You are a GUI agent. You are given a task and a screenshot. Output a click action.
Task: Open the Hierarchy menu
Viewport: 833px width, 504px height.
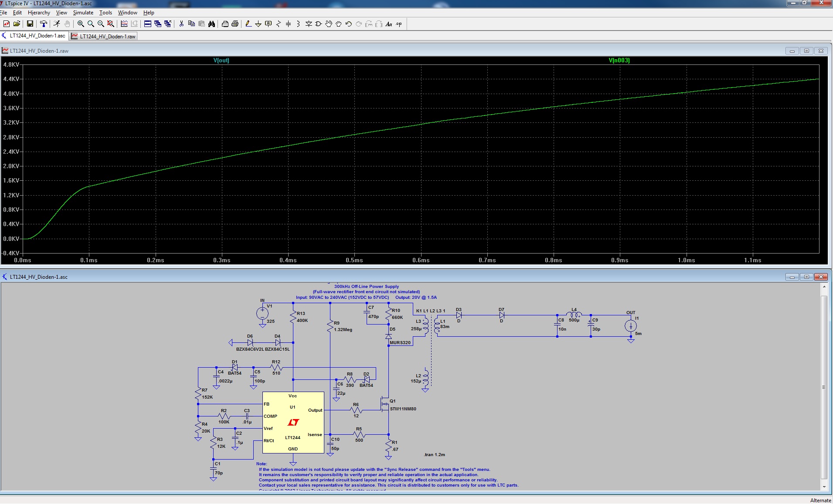coord(39,13)
